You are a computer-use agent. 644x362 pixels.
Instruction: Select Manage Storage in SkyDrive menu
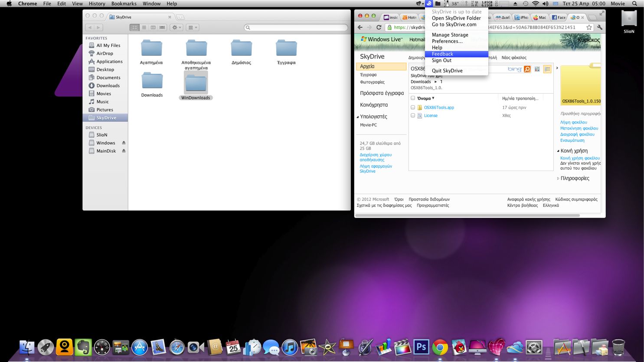[456, 35]
